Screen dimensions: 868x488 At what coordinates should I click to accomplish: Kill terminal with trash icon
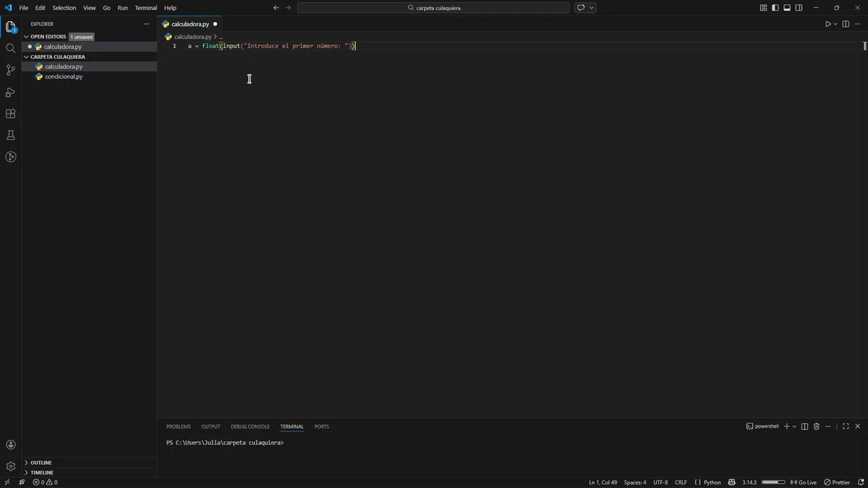tap(816, 426)
